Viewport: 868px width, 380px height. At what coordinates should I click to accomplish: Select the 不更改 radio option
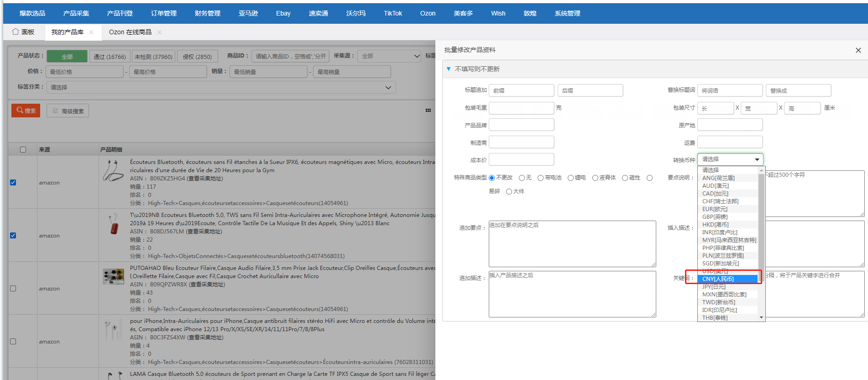coord(492,178)
